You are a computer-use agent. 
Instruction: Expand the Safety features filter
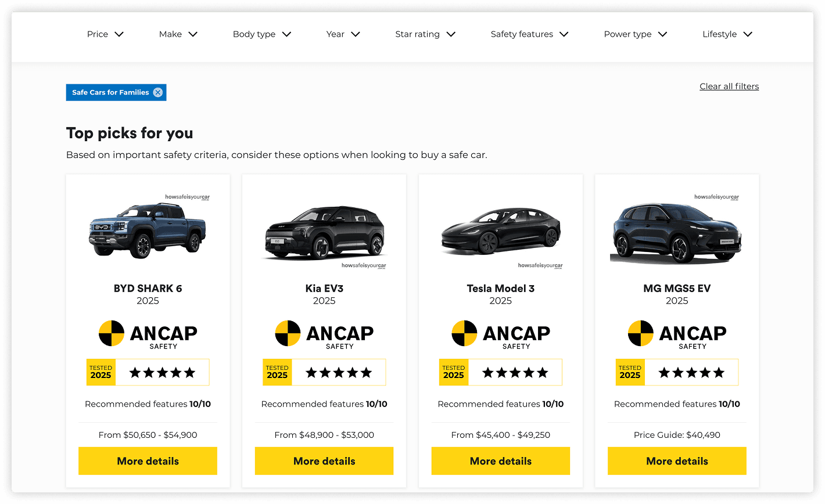pos(529,34)
